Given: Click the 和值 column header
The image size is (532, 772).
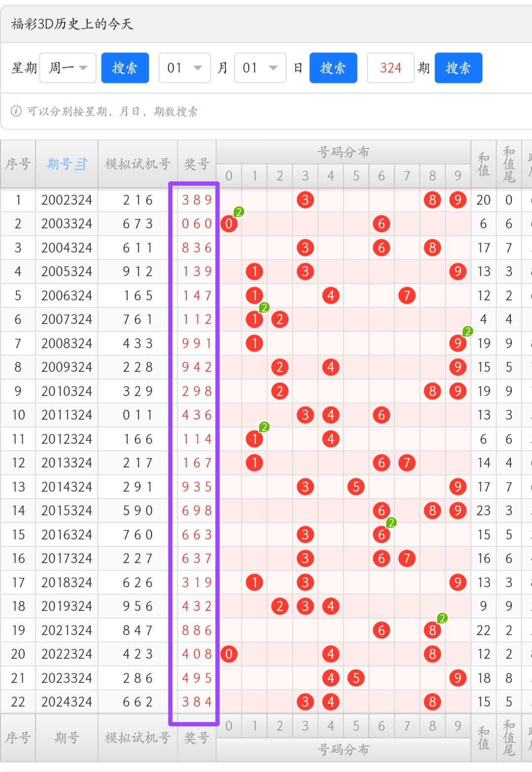Looking at the screenshot, I should (483, 164).
